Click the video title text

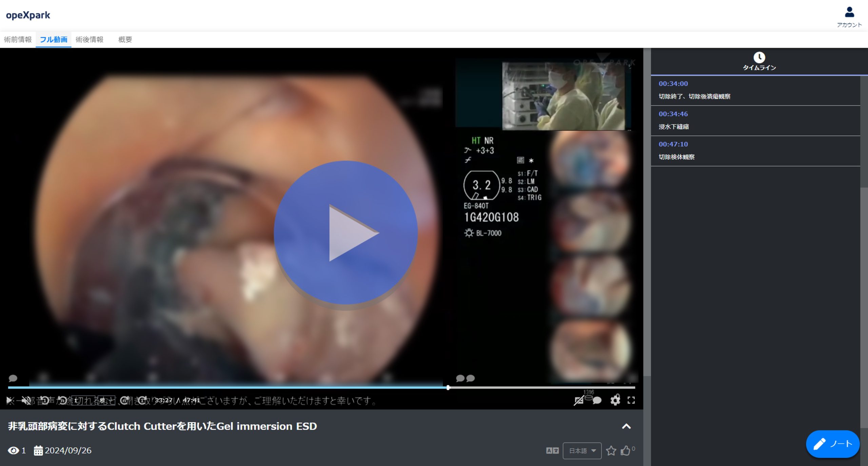point(162,426)
